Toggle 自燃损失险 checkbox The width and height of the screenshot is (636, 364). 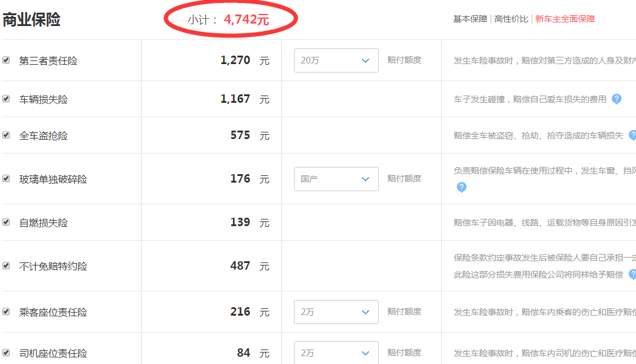point(6,222)
